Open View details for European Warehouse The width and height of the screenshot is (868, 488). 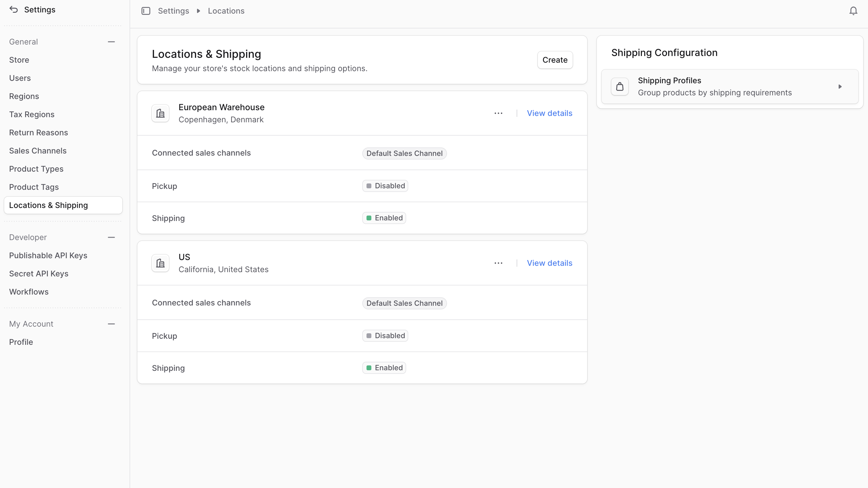click(550, 113)
